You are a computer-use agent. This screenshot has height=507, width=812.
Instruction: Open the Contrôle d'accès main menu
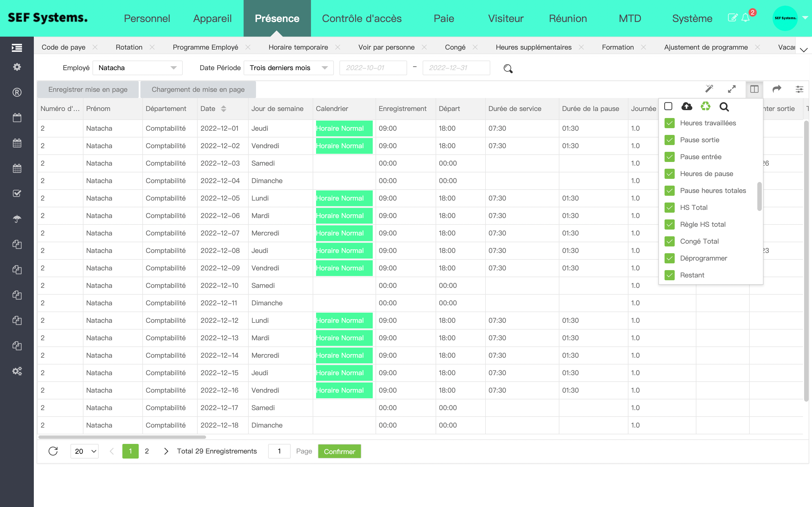(x=361, y=18)
